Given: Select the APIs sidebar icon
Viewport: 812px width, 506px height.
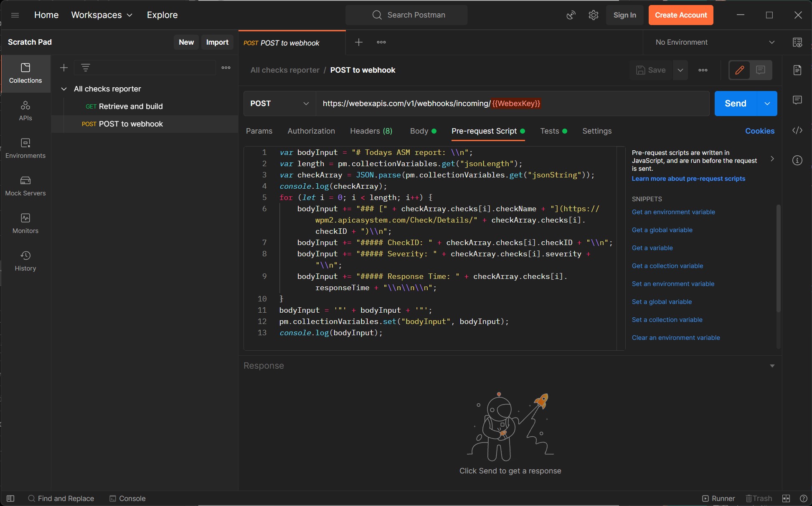Looking at the screenshot, I should coord(25,111).
